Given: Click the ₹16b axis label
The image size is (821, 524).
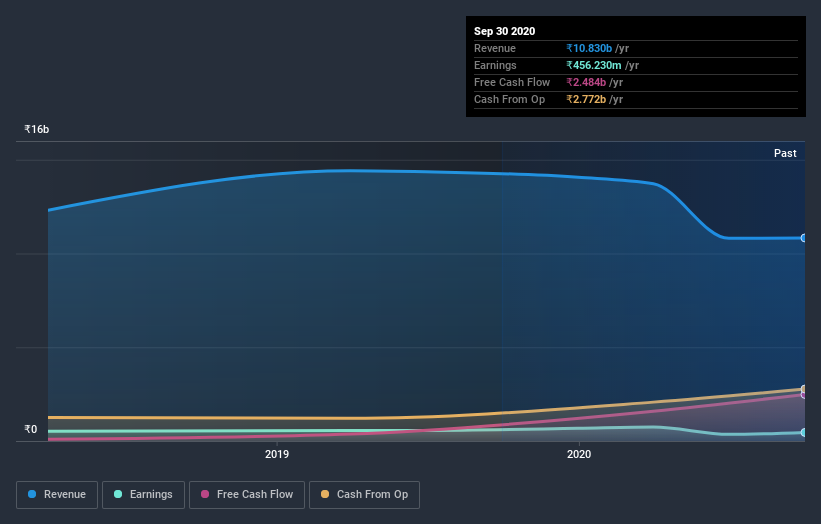Looking at the screenshot, I should pyautogui.click(x=37, y=129).
